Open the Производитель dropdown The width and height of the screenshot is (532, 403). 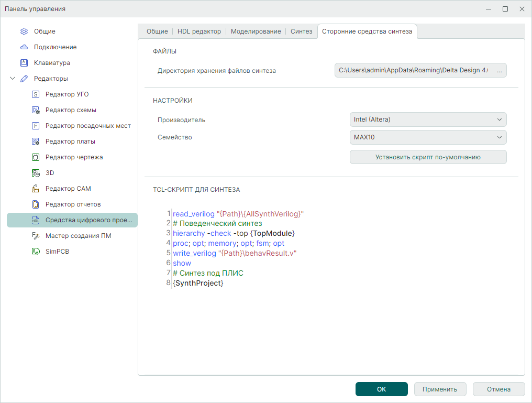(x=428, y=119)
